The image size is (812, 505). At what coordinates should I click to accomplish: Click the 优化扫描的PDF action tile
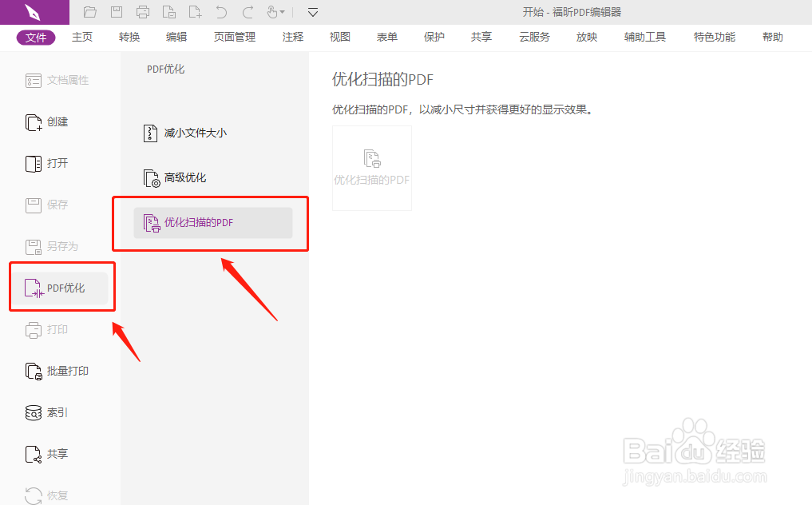371,168
